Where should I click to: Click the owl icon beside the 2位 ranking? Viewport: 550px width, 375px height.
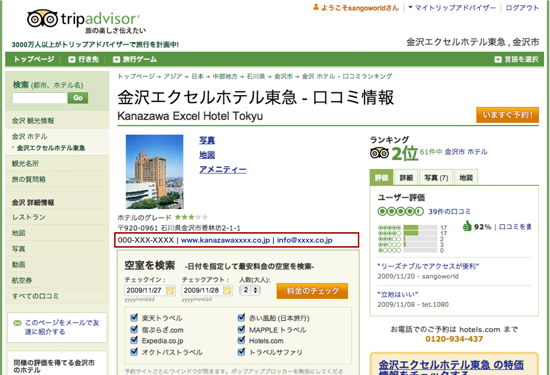point(380,153)
